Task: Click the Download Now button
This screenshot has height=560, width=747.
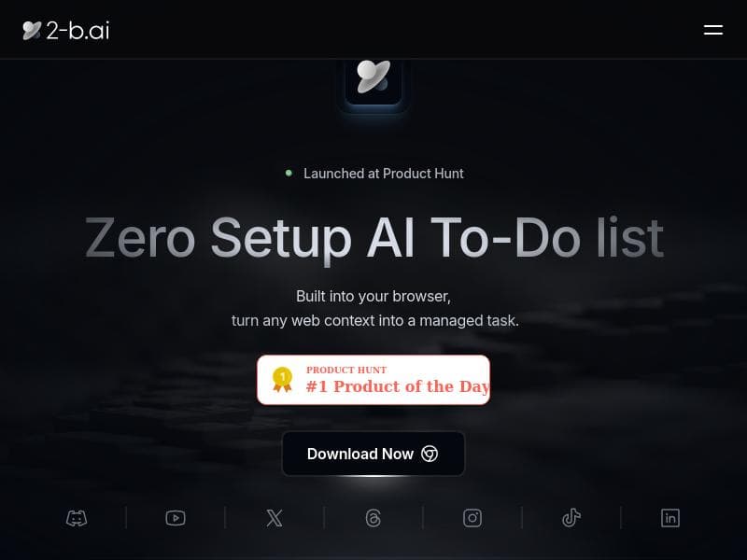Action: 373,454
